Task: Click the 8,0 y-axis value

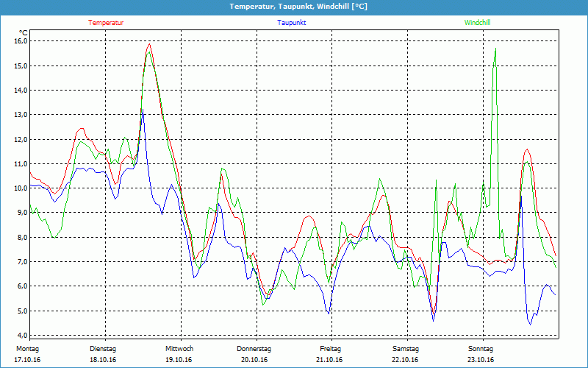Action: tap(23, 237)
